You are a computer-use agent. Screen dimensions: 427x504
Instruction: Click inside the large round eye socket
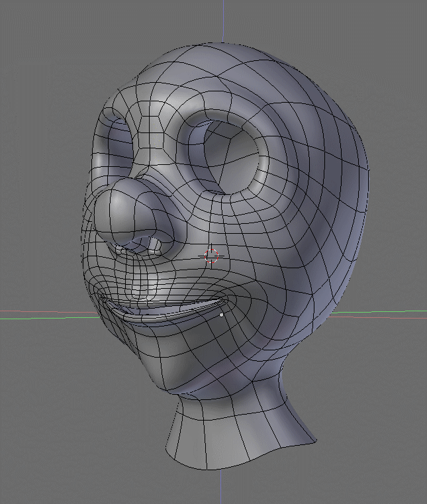coord(231,158)
